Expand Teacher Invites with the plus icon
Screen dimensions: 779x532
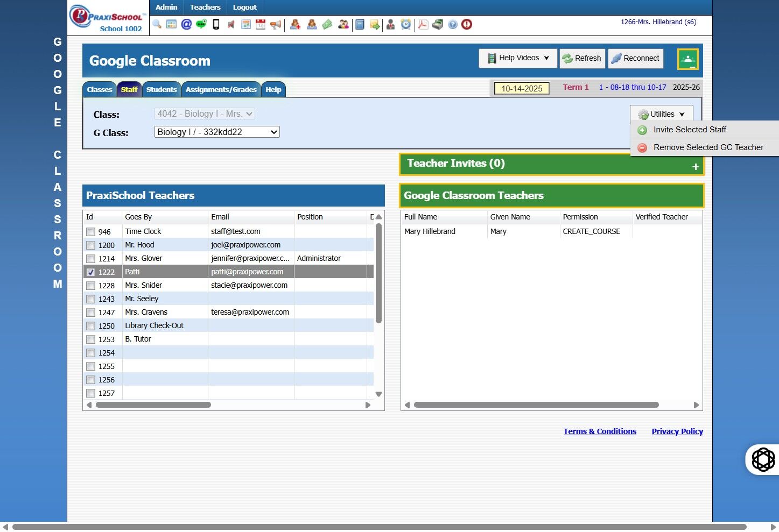696,167
